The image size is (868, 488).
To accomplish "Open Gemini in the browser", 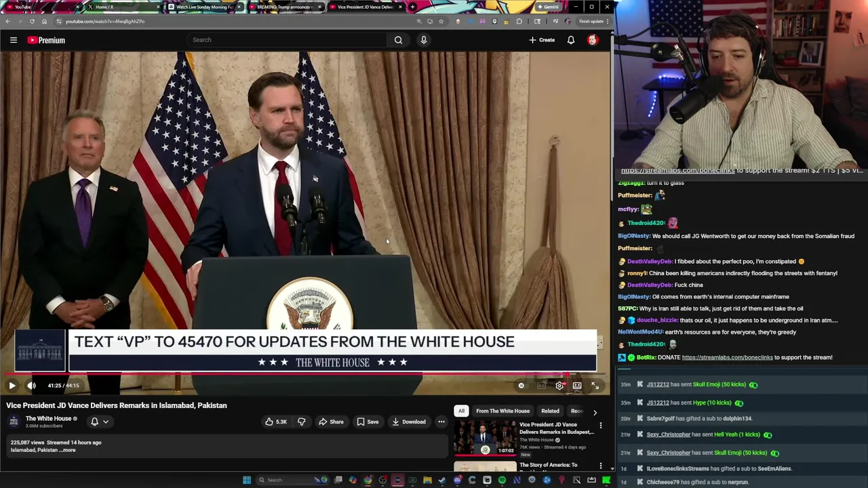I will (547, 7).
